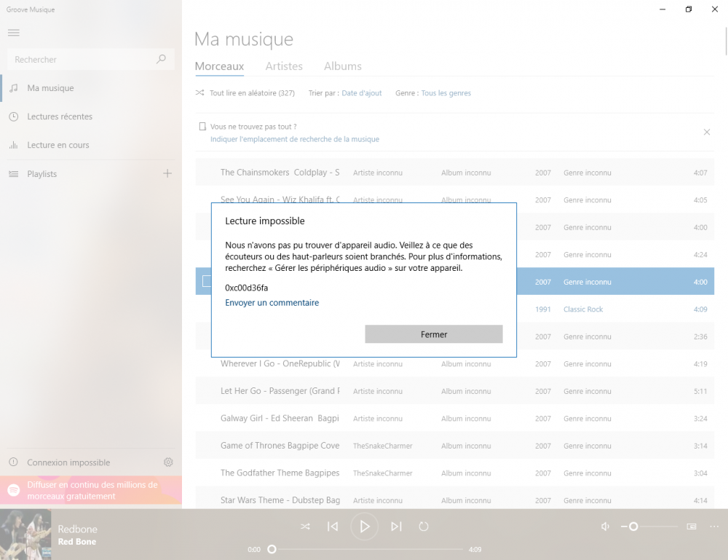Screen dimensions: 728x560
Task: Open Ma musique in sidebar
Action: 91,88
